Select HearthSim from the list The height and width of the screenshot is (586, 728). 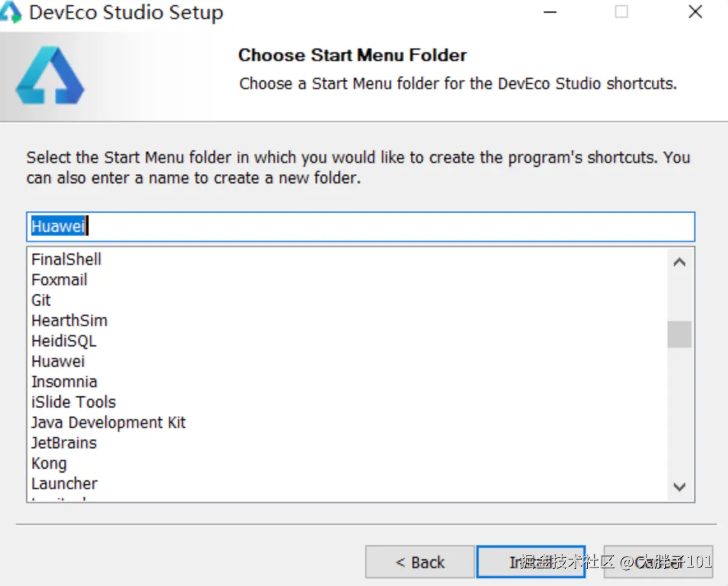pos(69,320)
